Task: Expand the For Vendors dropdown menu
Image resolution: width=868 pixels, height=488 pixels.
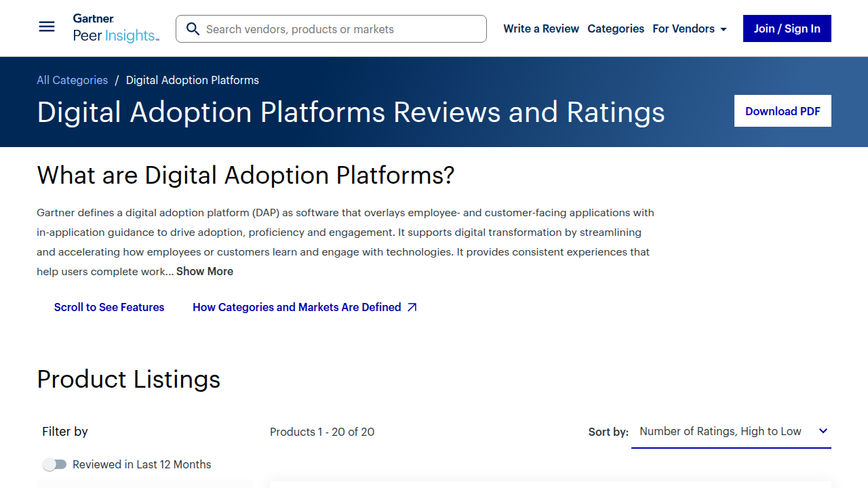Action: [690, 28]
